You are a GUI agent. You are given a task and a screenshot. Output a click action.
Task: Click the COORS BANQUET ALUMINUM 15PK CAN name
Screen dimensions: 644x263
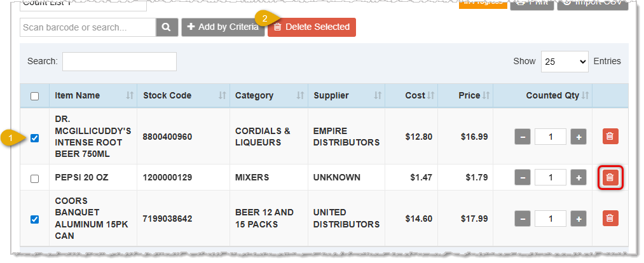pos(92,219)
